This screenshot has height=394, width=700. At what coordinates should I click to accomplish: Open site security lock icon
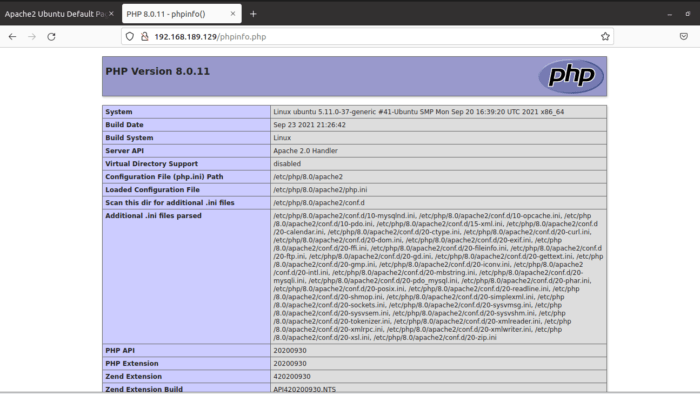[145, 37]
